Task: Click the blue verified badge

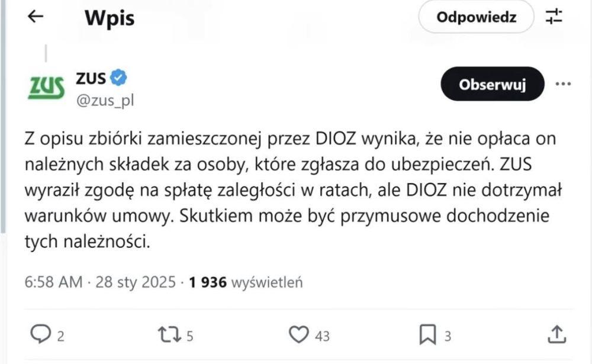Action: tap(118, 78)
